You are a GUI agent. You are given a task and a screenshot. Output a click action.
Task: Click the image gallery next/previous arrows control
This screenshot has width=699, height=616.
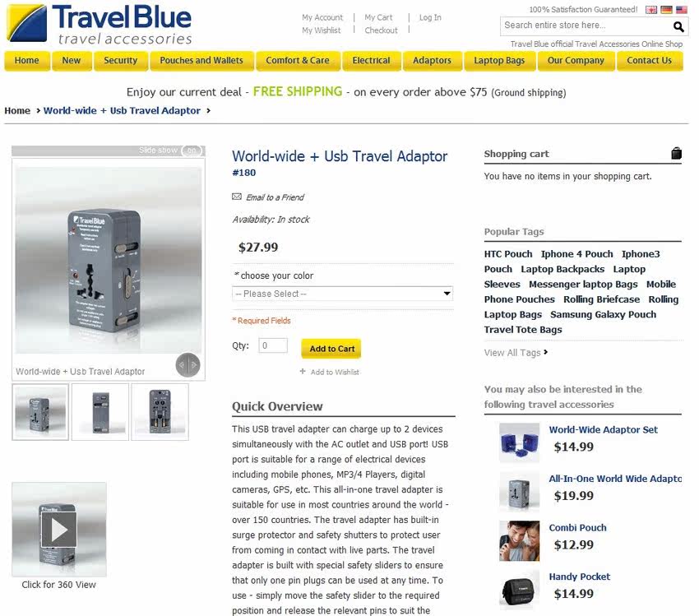(187, 365)
